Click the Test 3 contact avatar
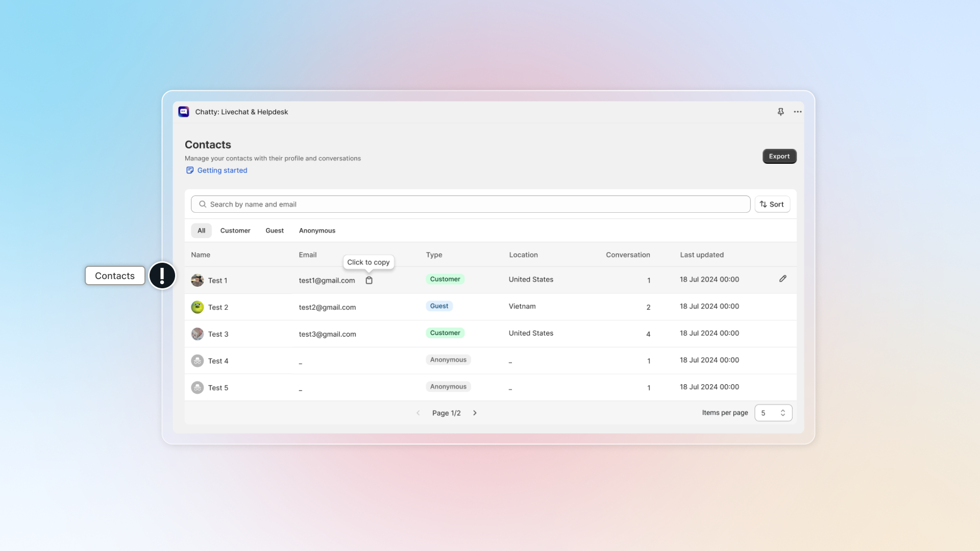The width and height of the screenshot is (980, 551). pyautogui.click(x=198, y=334)
